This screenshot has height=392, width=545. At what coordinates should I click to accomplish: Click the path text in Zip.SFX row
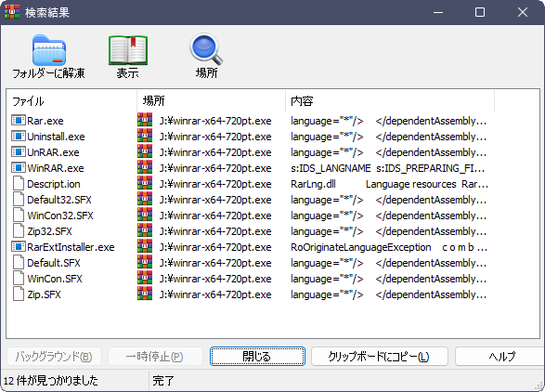click(x=215, y=294)
